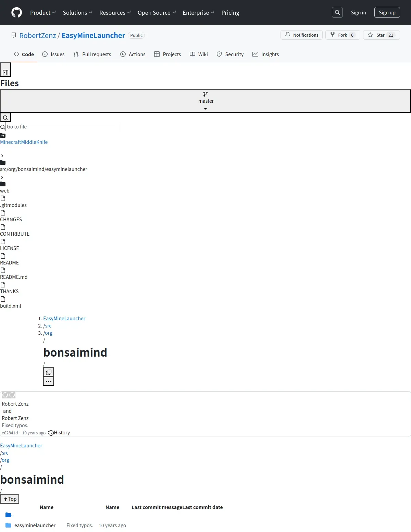Open the three-dots more options button
This screenshot has width=411, height=532.
coord(49,381)
